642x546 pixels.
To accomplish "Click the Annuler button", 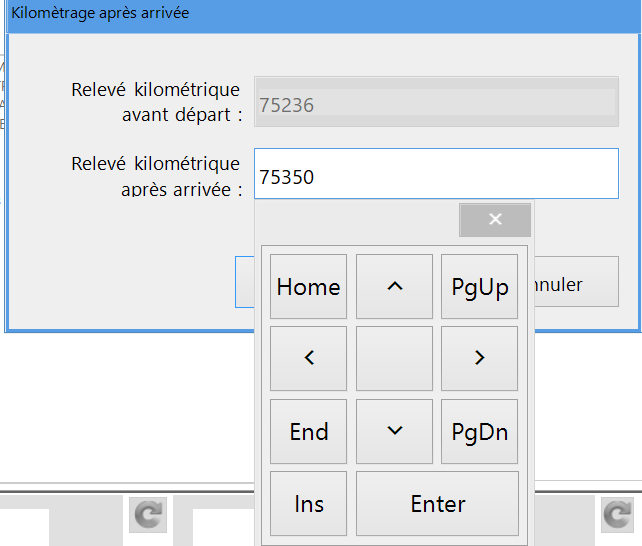I will click(x=574, y=285).
